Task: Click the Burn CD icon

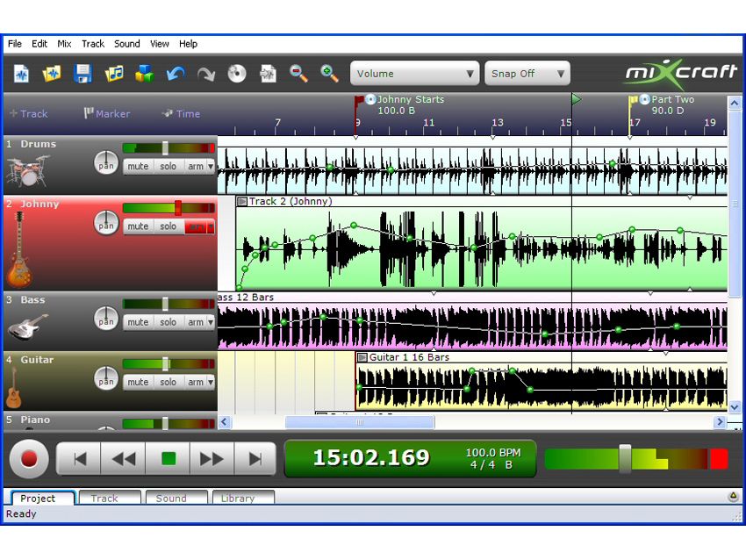Action: coord(236,74)
